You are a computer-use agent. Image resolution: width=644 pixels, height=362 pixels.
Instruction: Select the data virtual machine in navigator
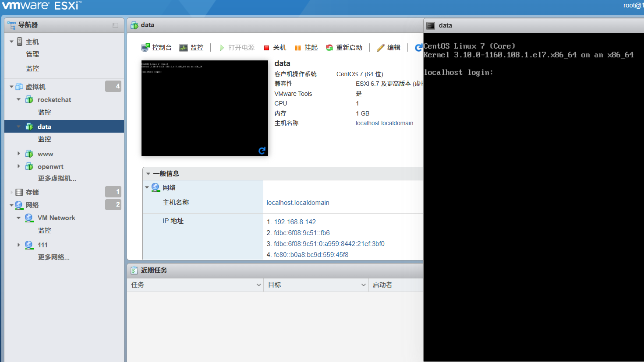point(44,127)
